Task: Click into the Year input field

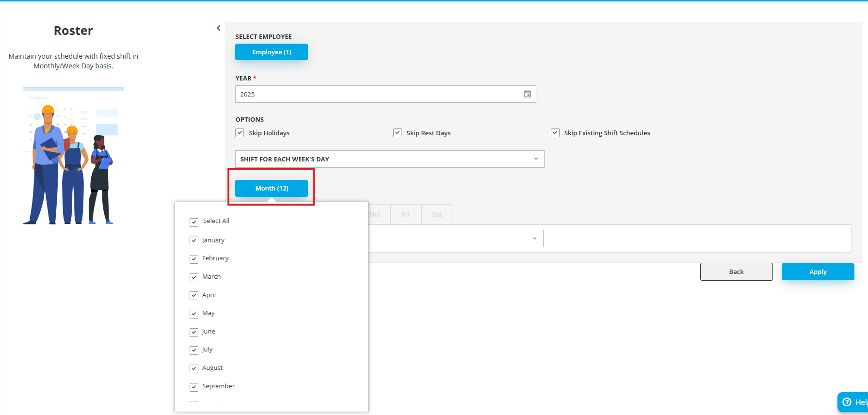Action: coord(378,94)
